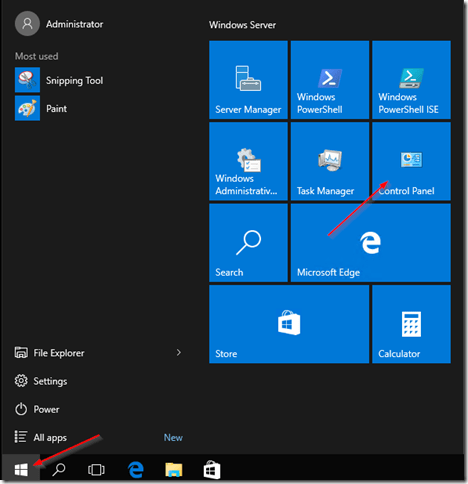The width and height of the screenshot is (468, 484).
Task: Open the Microsoft Edge tile
Action: (x=371, y=243)
